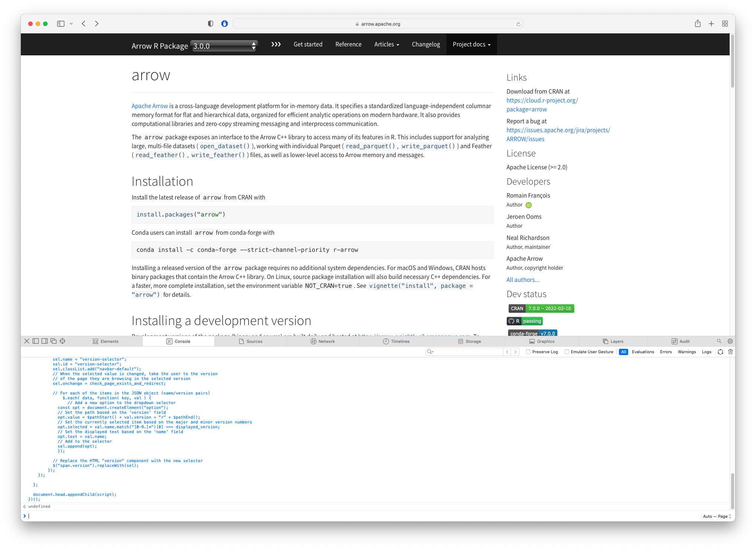Image resolution: width=756 pixels, height=549 pixels.
Task: Click the element selection crosshair icon
Action: tap(62, 341)
